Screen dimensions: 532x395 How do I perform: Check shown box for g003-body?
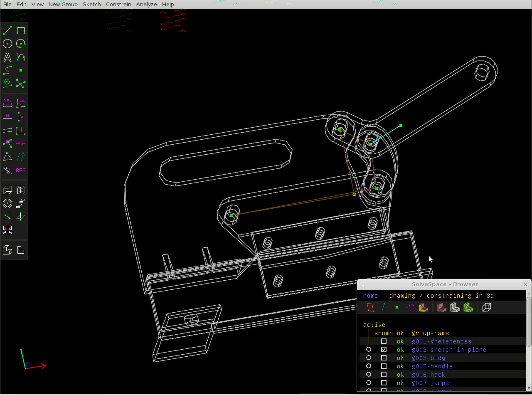383,358
